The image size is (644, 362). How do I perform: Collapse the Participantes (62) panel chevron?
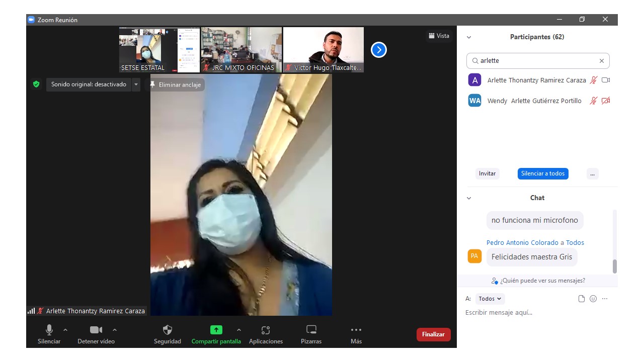click(469, 37)
